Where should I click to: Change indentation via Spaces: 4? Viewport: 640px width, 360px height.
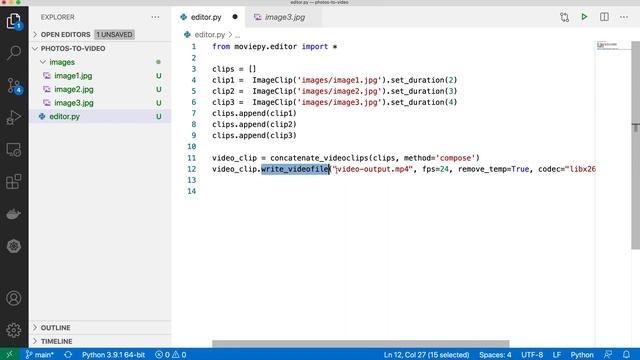[x=495, y=355]
